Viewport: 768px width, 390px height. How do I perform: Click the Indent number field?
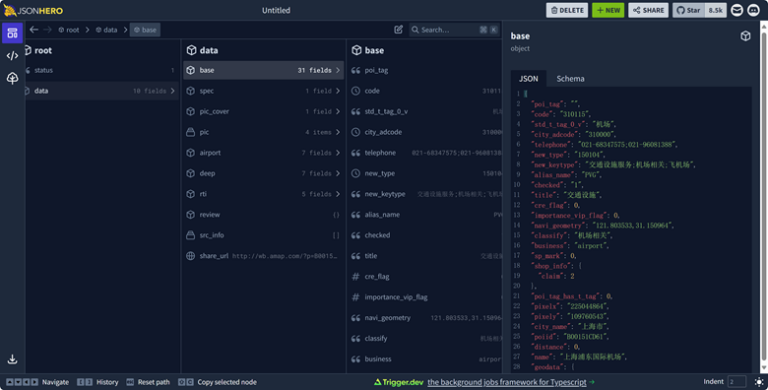(737, 382)
